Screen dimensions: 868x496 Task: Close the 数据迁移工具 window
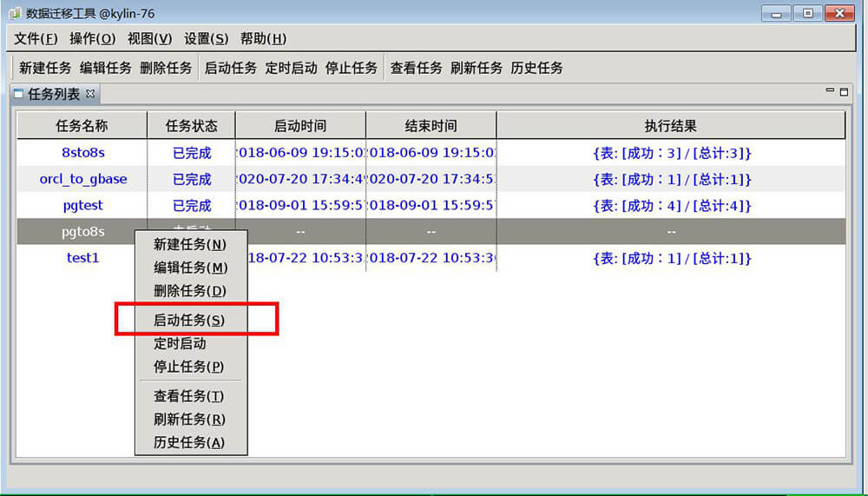(x=839, y=13)
